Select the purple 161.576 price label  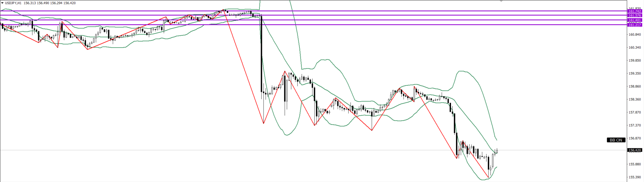point(635,16)
